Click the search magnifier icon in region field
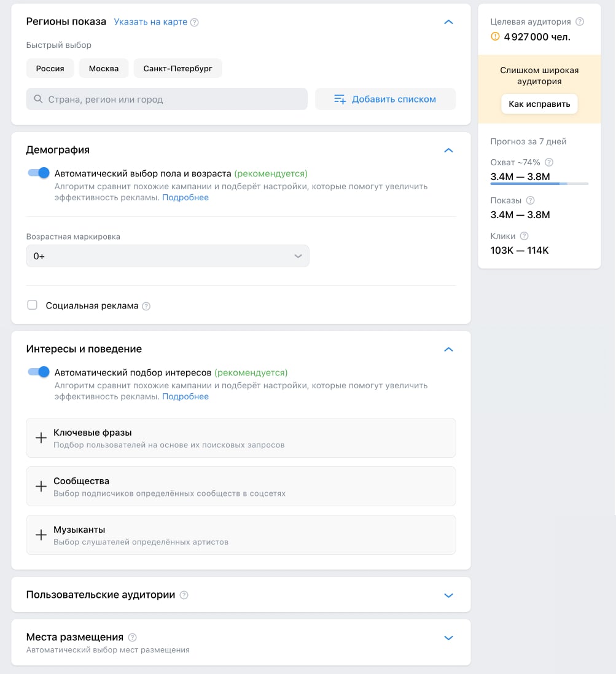This screenshot has height=674, width=616. (x=37, y=98)
